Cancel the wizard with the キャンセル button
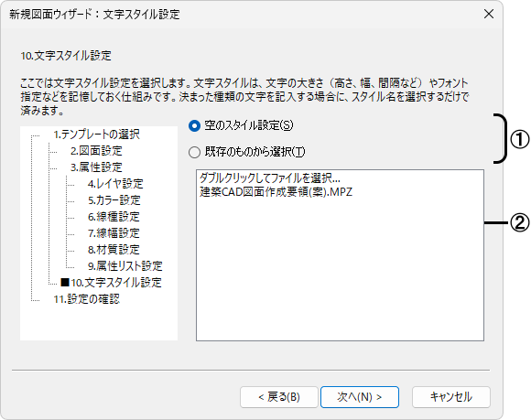This screenshot has height=420, width=531. 451,397
